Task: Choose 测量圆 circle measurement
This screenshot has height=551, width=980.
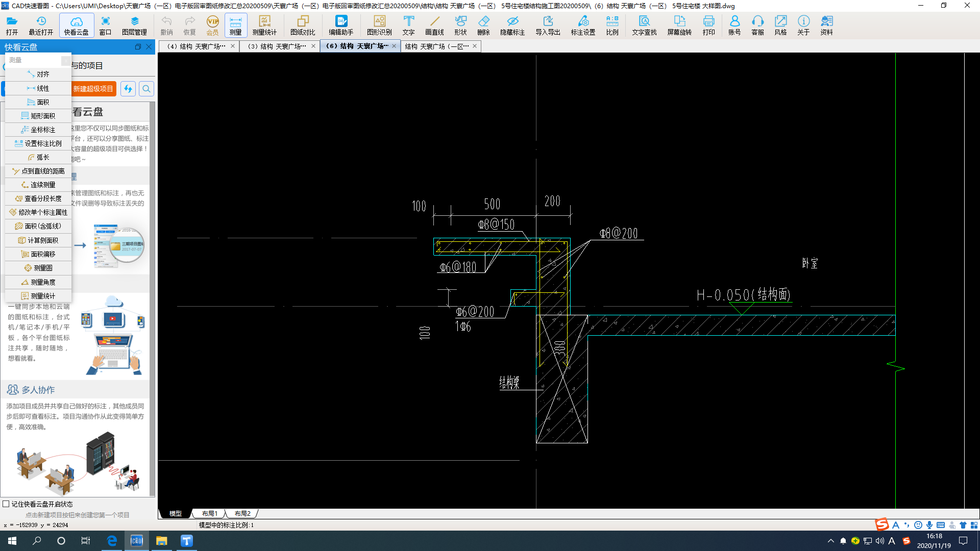Action: (x=38, y=268)
